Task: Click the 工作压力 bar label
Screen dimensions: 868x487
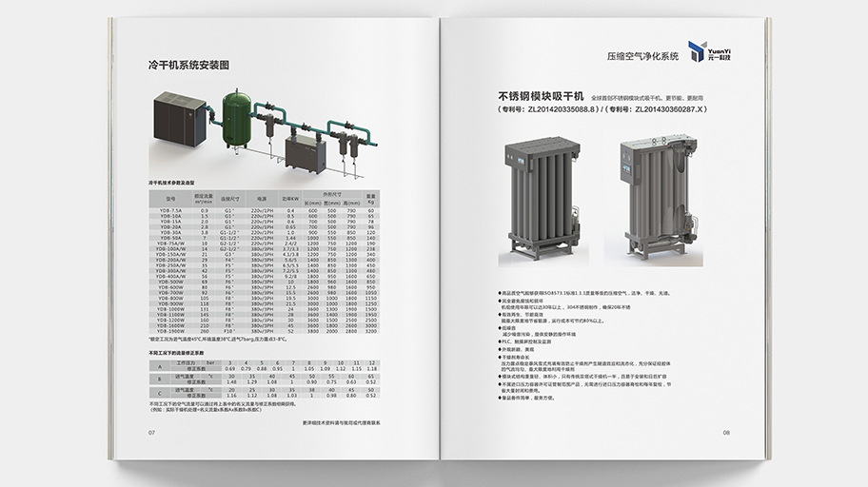Action: (x=196, y=363)
